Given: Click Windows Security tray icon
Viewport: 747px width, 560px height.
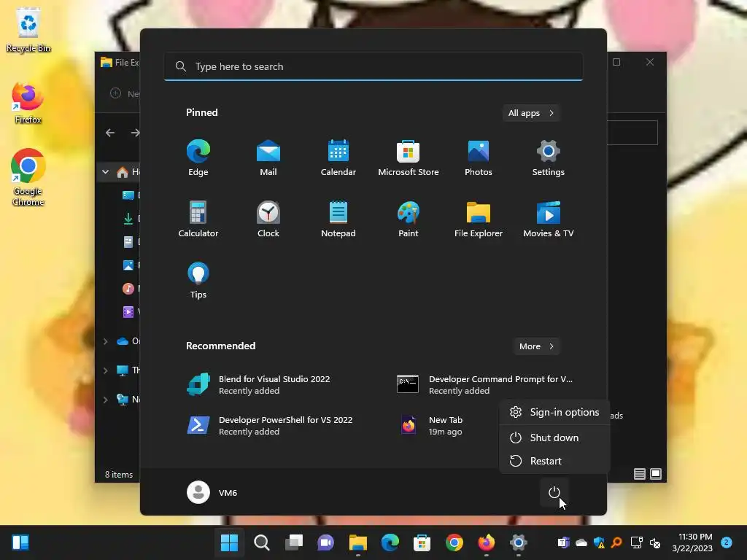Looking at the screenshot, I should tap(600, 542).
